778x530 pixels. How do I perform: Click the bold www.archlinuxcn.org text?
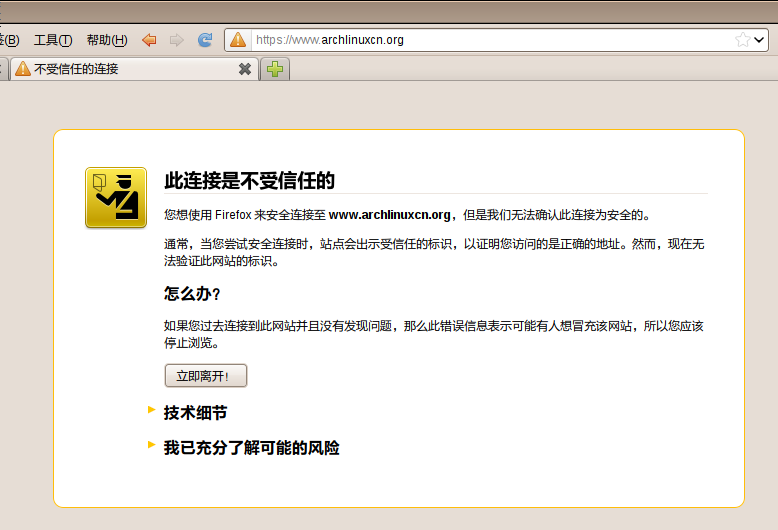click(389, 215)
